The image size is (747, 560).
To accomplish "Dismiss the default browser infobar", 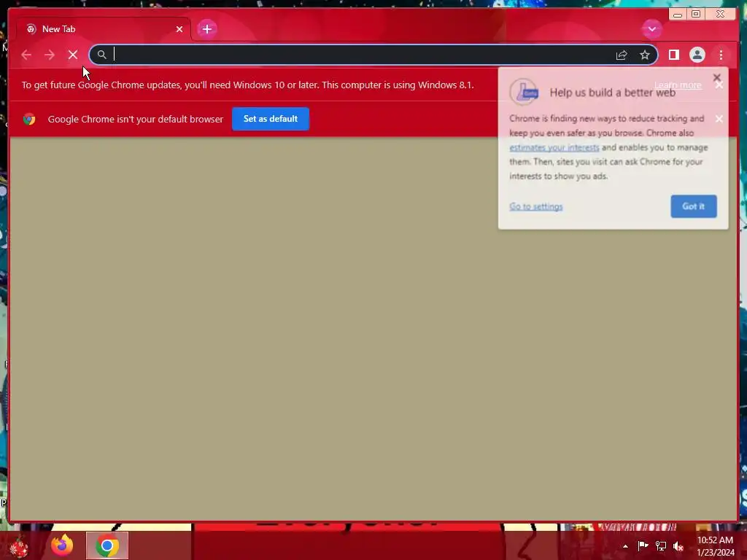I will (x=719, y=119).
